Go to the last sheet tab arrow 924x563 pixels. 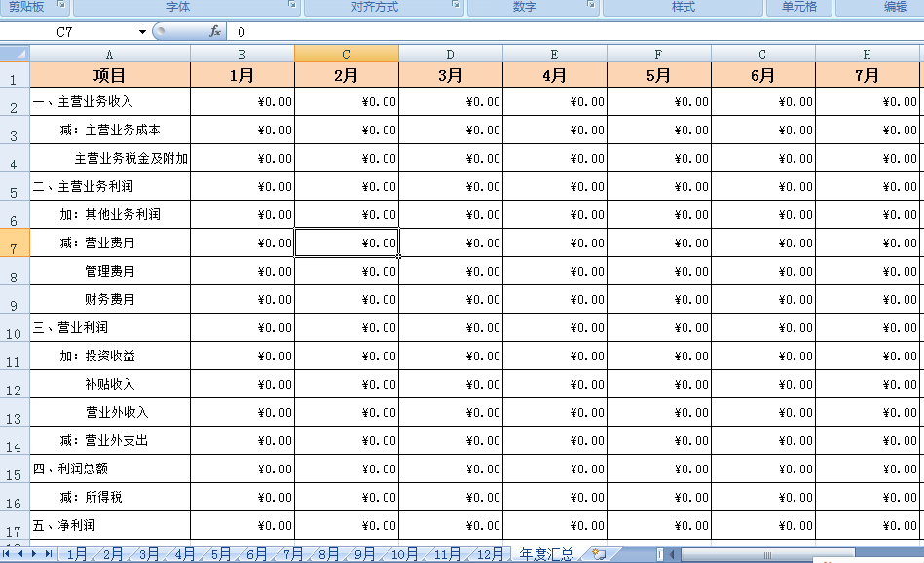point(49,554)
